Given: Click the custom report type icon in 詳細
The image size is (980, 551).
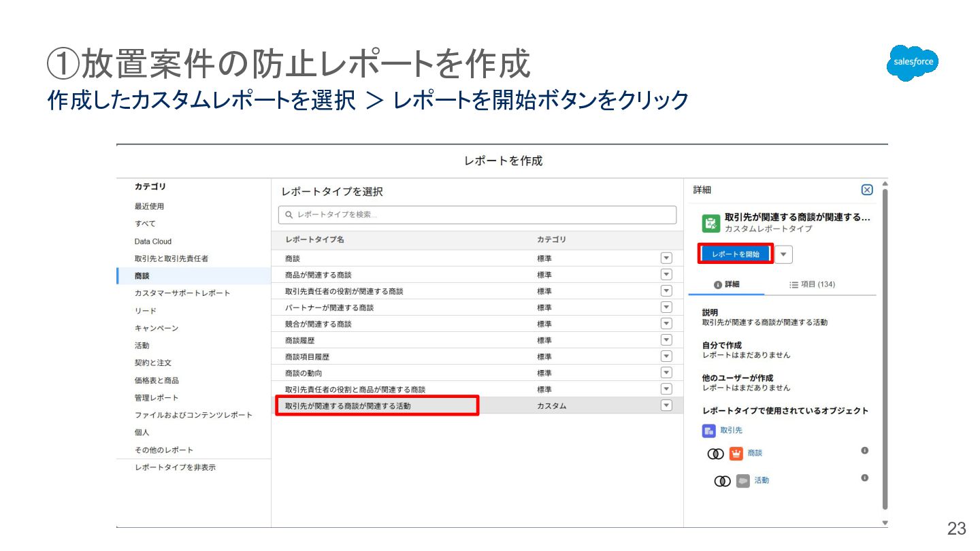Looking at the screenshot, I should pyautogui.click(x=710, y=223).
